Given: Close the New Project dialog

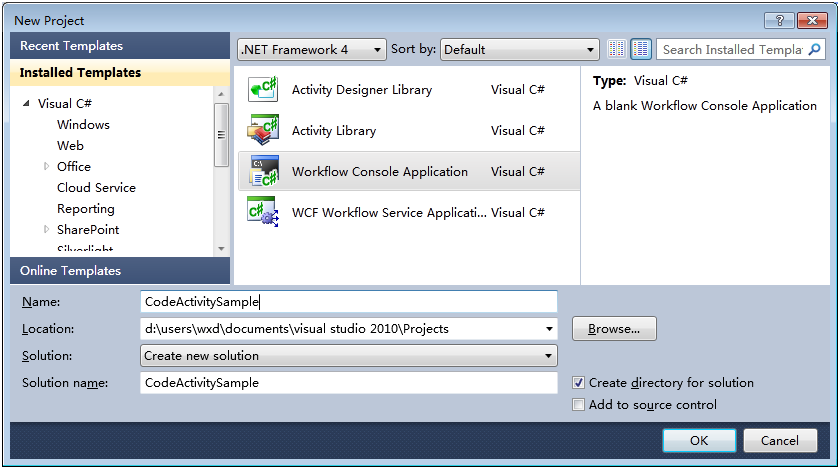Looking at the screenshot, I should 812,20.
